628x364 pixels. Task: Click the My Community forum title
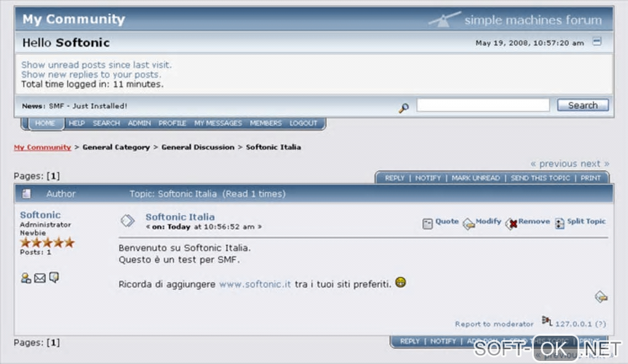(74, 19)
